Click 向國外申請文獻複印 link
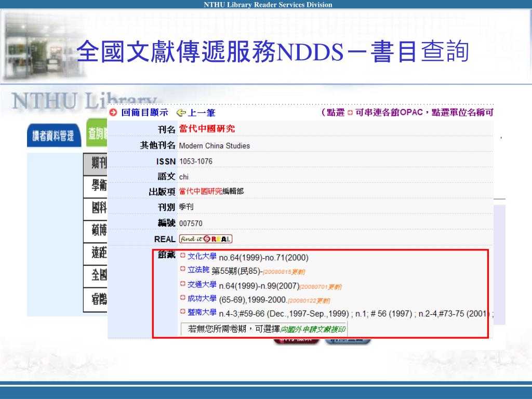 pos(313,329)
